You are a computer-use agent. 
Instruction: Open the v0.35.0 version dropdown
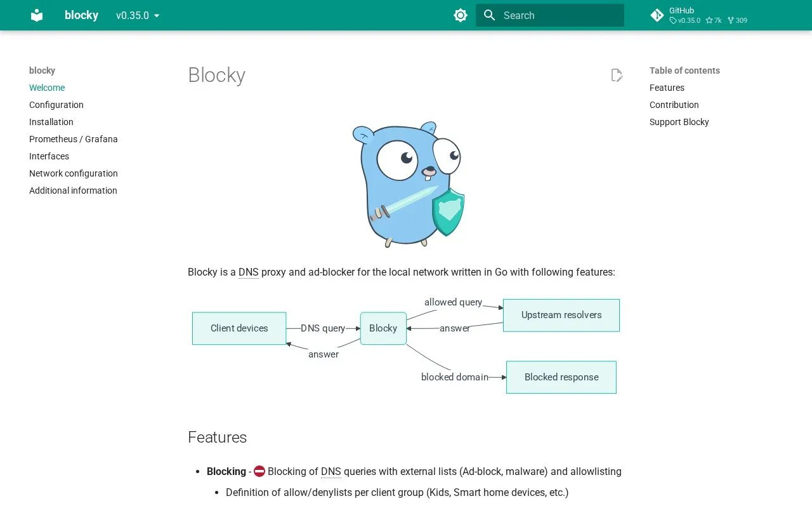point(138,15)
